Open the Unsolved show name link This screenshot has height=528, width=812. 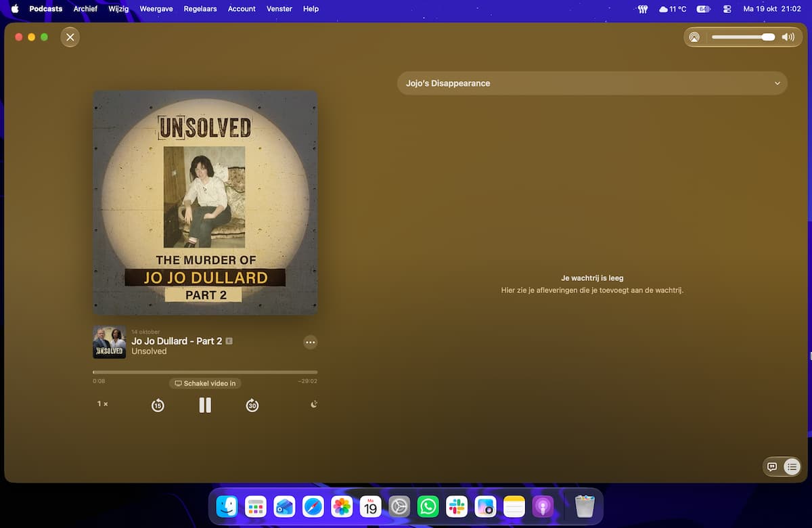click(149, 351)
